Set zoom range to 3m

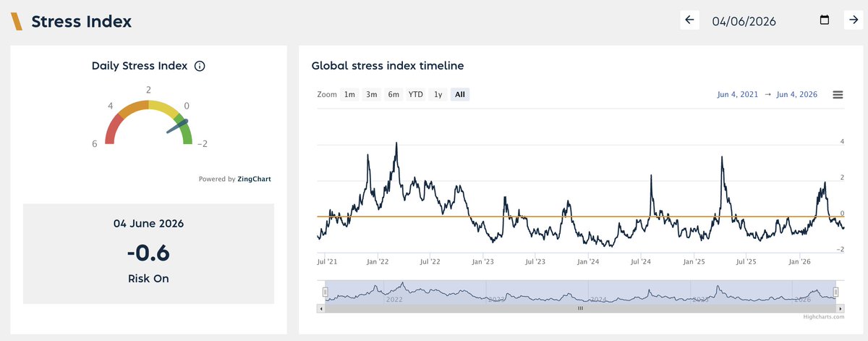point(371,95)
